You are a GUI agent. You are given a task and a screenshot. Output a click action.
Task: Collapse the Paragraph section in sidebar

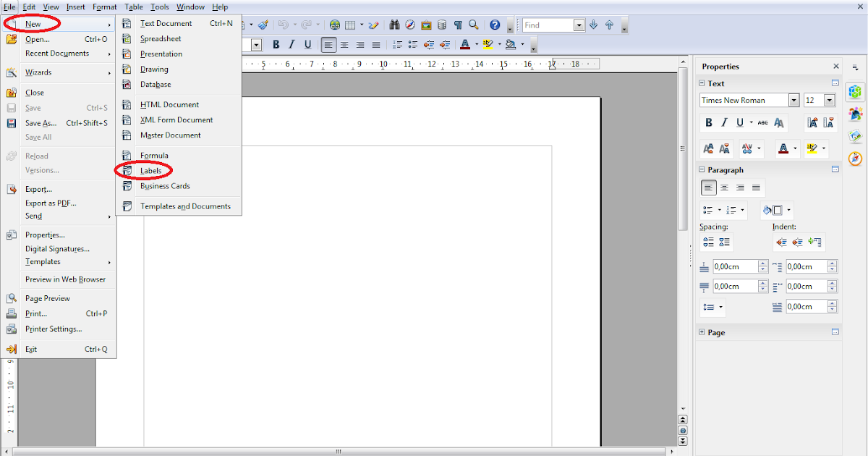[701, 169]
